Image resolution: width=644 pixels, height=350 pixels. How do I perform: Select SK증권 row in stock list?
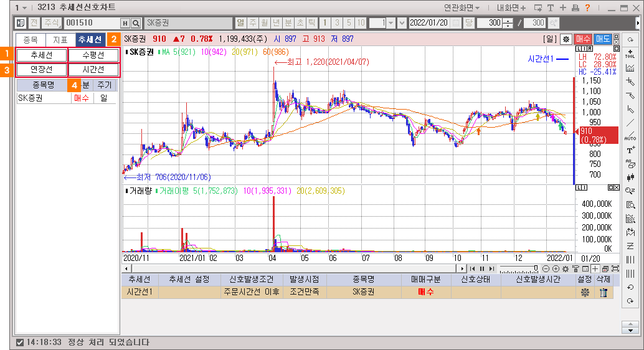click(x=67, y=98)
